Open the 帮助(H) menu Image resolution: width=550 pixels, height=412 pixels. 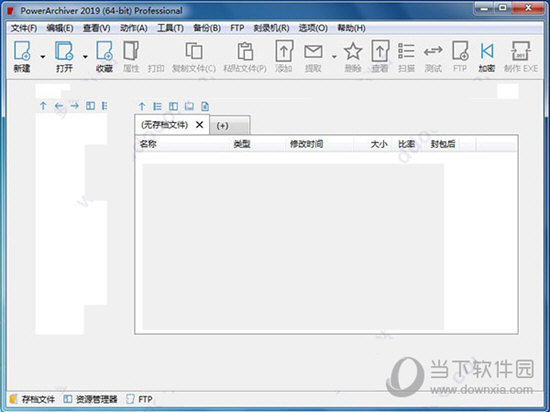(x=351, y=28)
